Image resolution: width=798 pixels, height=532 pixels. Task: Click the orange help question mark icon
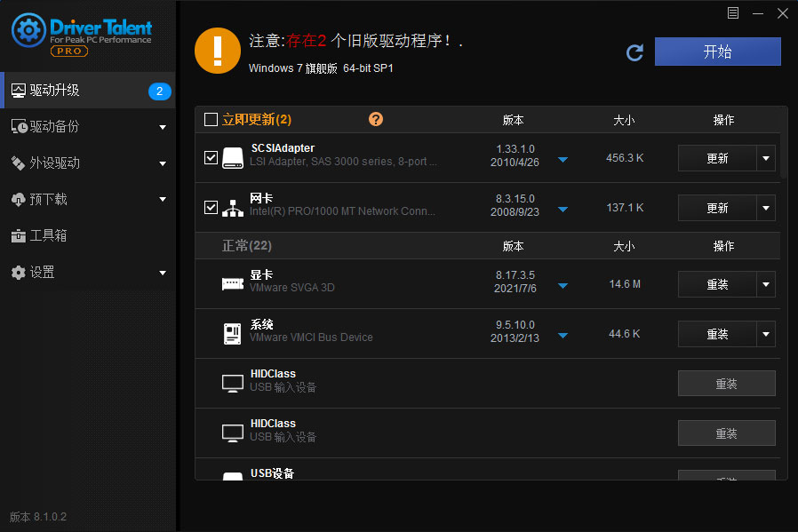click(x=376, y=119)
